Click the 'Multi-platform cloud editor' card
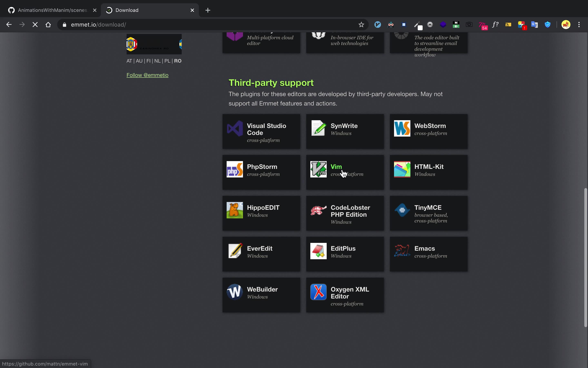The width and height of the screenshot is (588, 368). (x=261, y=43)
